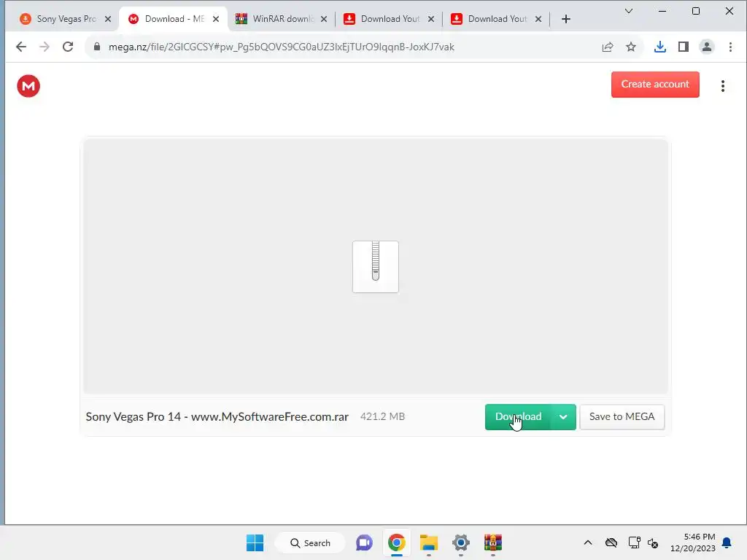Open Settings gear in taskbar

461,542
